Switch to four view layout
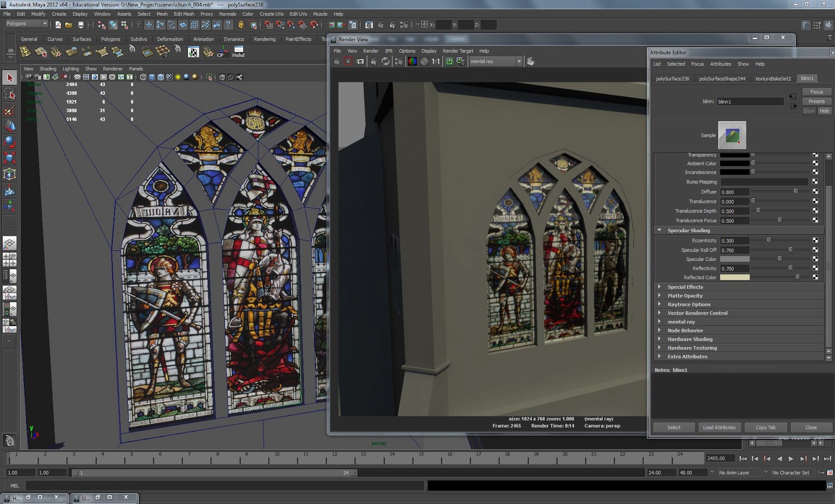Image resolution: width=835 pixels, height=504 pixels. [9, 259]
